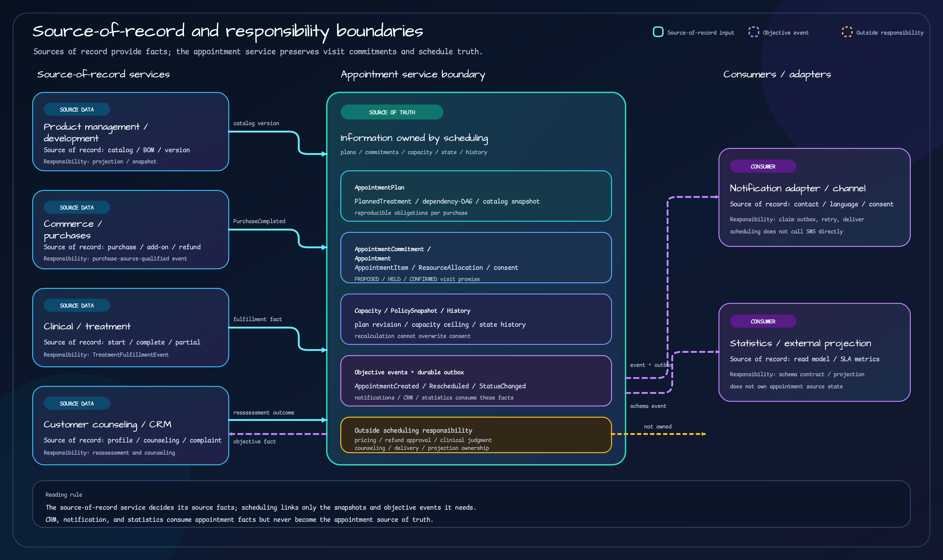Screen dimensions: 943x560
Task: Select 'Notification adapter / channel' heading
Action: pos(797,188)
